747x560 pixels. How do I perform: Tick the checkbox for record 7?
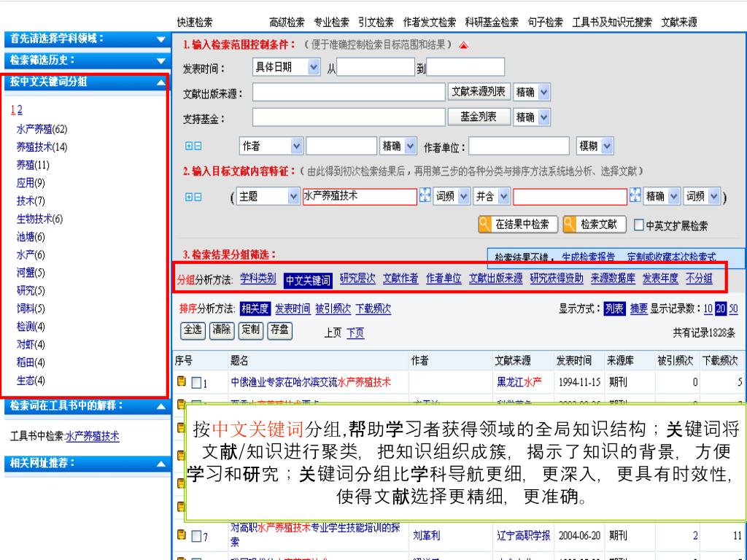click(196, 536)
